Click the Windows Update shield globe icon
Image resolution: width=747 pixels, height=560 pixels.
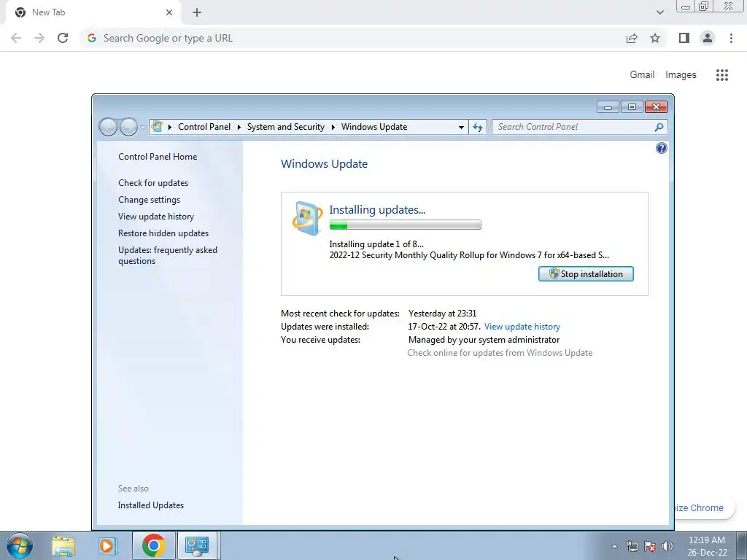tap(307, 219)
